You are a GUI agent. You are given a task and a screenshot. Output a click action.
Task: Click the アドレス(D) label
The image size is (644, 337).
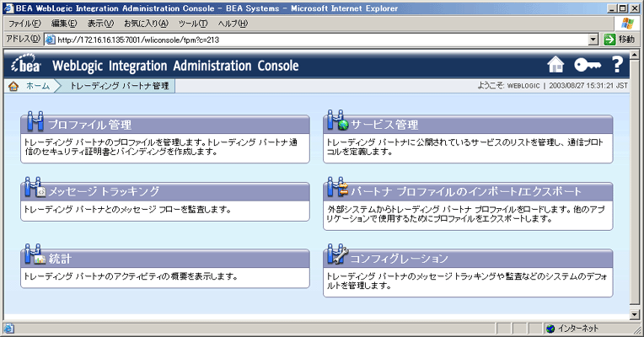[23, 39]
